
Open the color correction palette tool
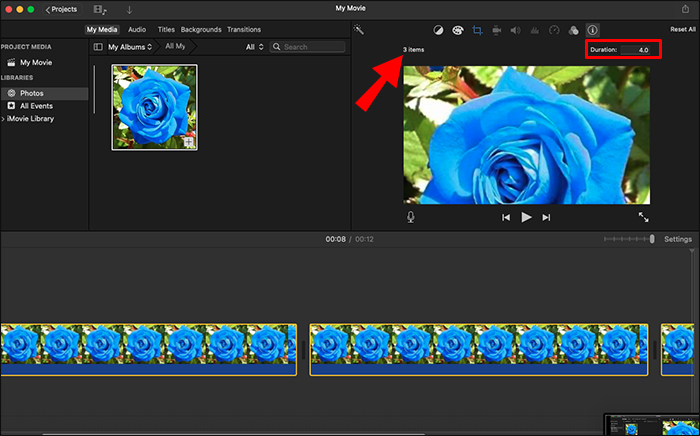(x=457, y=30)
